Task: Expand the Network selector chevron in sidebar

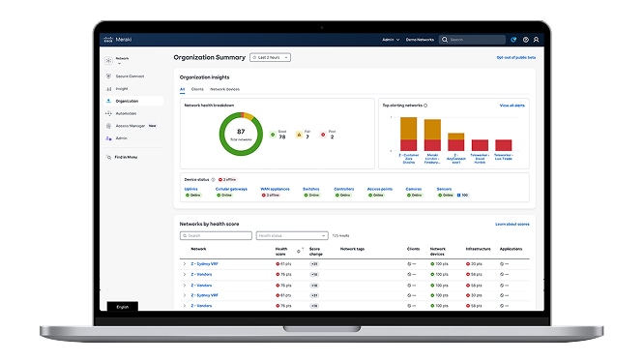Action: tap(120, 64)
